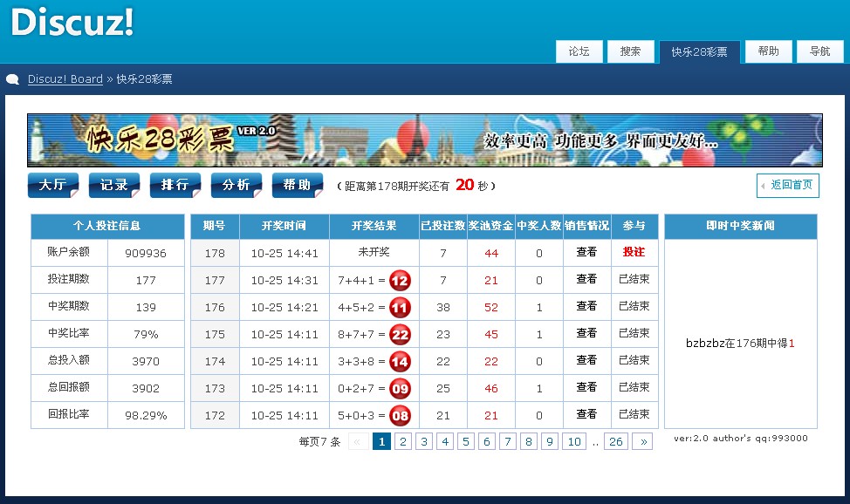Viewport: 850px width, 504px height.
Task: Click the draw time 10-25 14:41
Action: (x=284, y=253)
